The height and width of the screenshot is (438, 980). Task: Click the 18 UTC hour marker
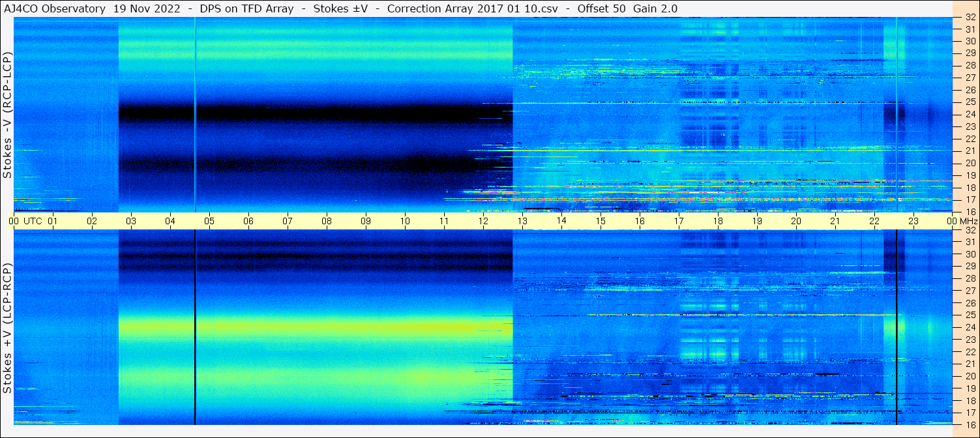pyautogui.click(x=718, y=221)
